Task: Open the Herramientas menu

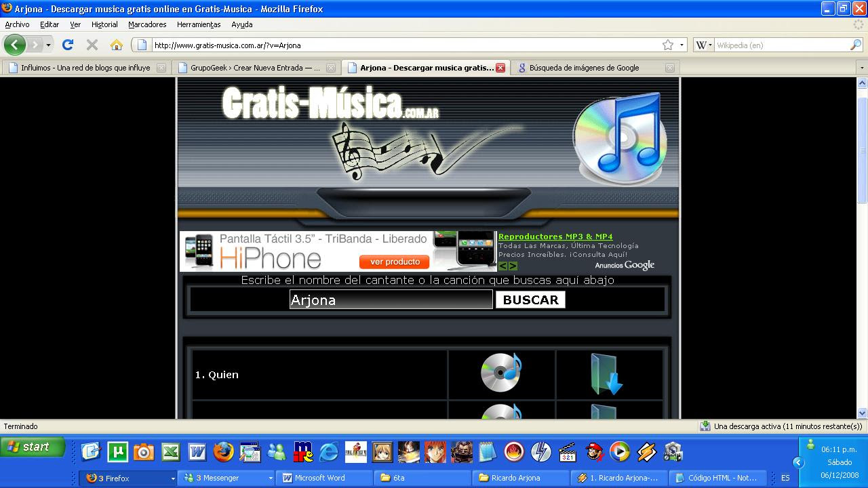Action: pos(199,24)
